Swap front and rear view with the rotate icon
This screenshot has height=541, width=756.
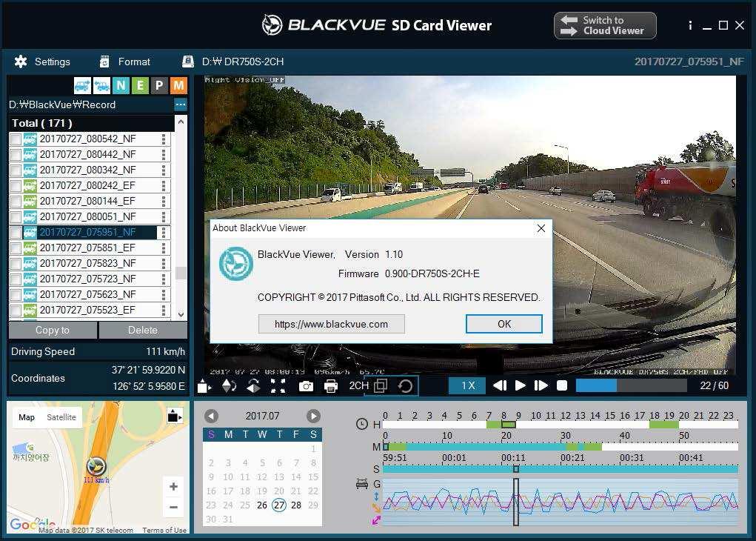(406, 386)
